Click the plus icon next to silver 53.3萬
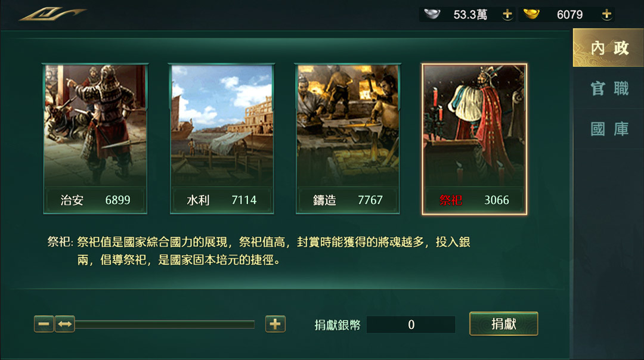Screen dimensions: 644x360 pyautogui.click(x=506, y=14)
